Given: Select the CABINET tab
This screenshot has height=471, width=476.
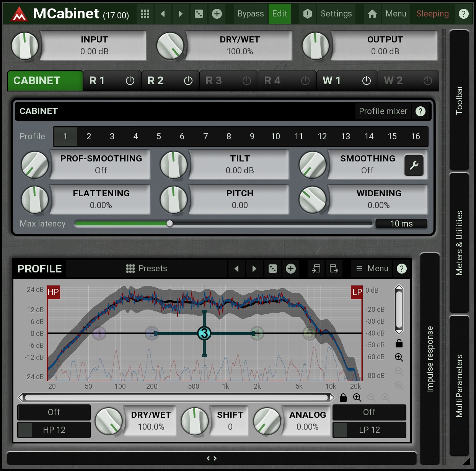Looking at the screenshot, I should coord(45,81).
